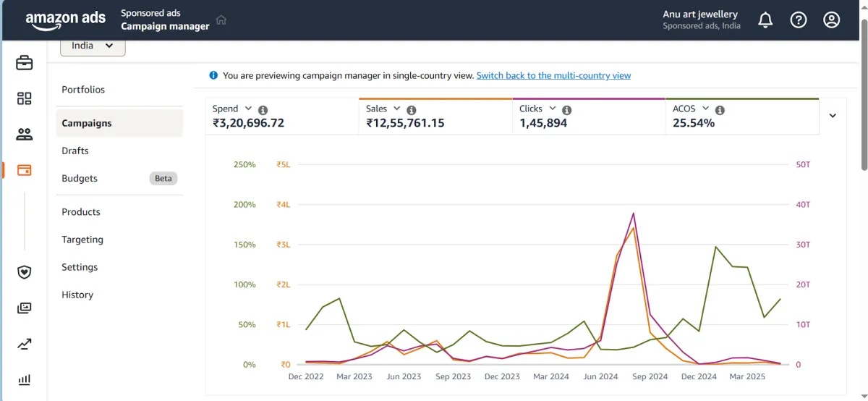Open the user account profile icon
The width and height of the screenshot is (868, 401).
pos(832,20)
